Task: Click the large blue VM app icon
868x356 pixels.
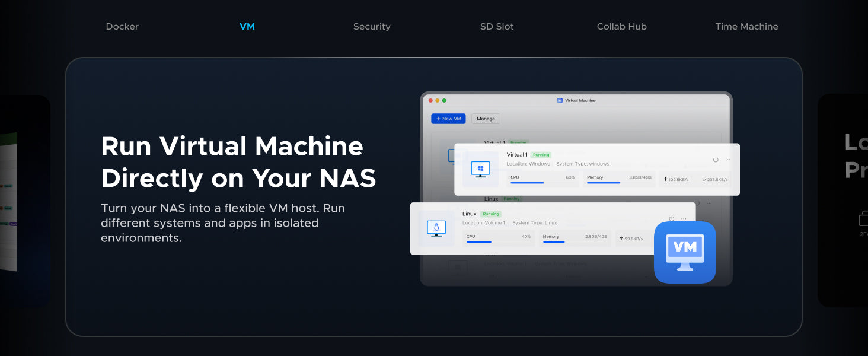Action: (x=685, y=252)
